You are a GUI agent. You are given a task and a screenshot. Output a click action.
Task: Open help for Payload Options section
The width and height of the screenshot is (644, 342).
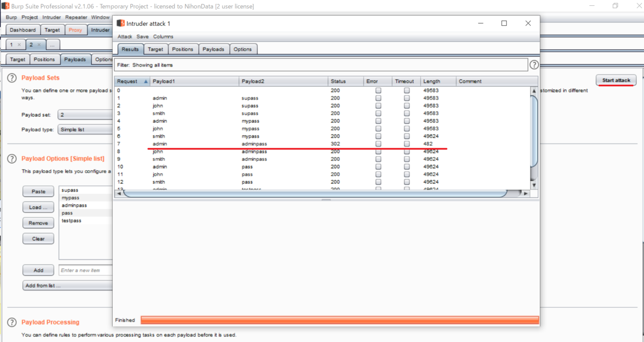pyautogui.click(x=12, y=159)
